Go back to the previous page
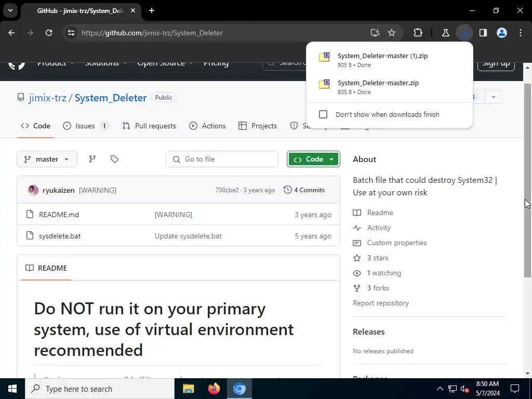Image resolution: width=532 pixels, height=399 pixels. click(x=11, y=33)
